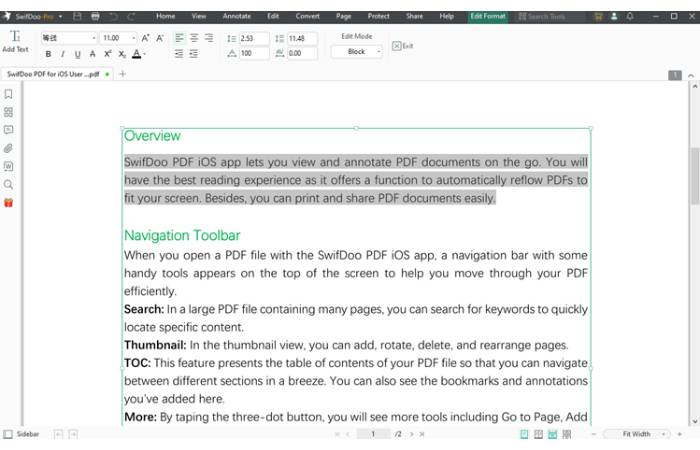700x450 pixels.
Task: Redo the last action
Action: [131, 16]
